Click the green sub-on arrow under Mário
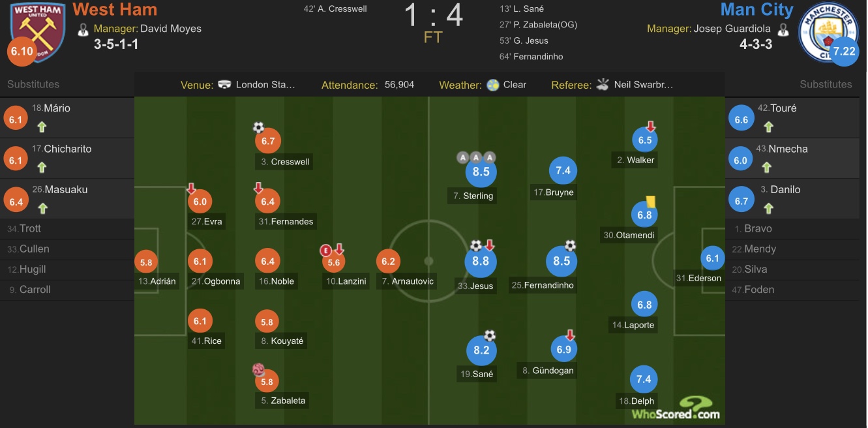 click(x=42, y=127)
